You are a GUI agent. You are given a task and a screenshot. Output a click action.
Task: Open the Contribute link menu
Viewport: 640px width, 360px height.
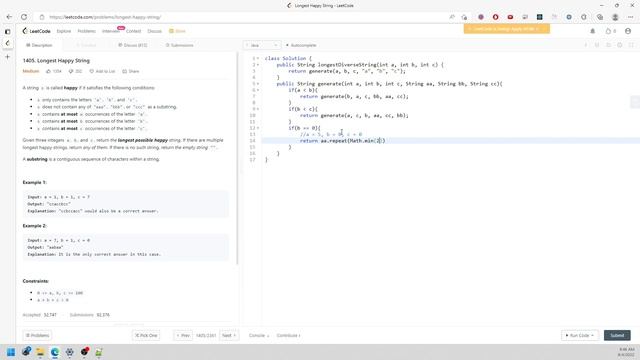(288, 336)
